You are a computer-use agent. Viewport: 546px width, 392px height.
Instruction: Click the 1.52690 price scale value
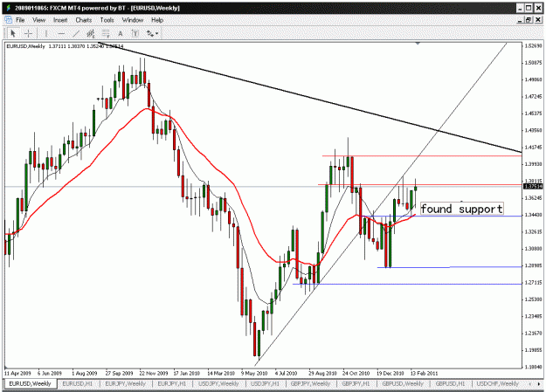pyautogui.click(x=534, y=46)
